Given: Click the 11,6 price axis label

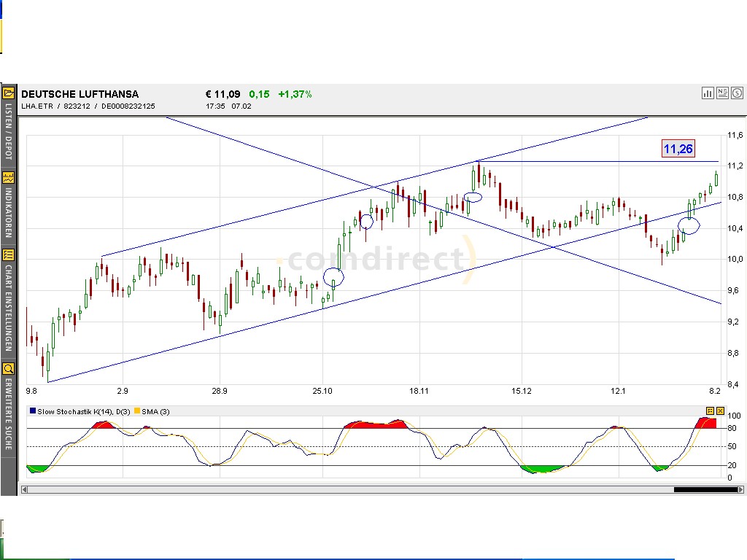Looking at the screenshot, I should (x=735, y=135).
